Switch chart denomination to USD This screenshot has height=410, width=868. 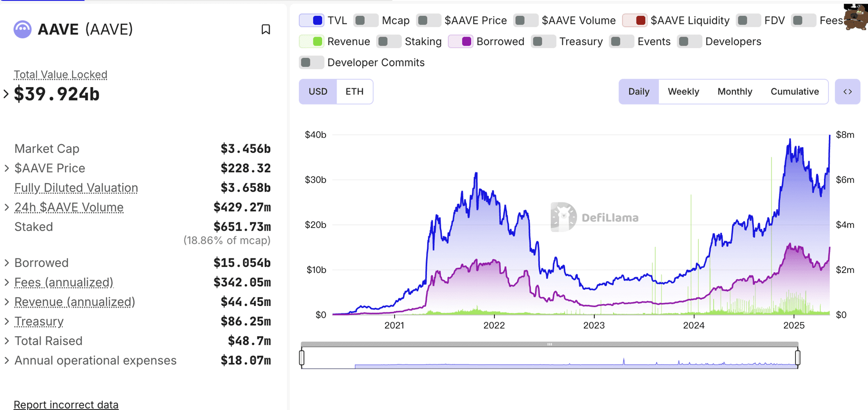coord(318,92)
